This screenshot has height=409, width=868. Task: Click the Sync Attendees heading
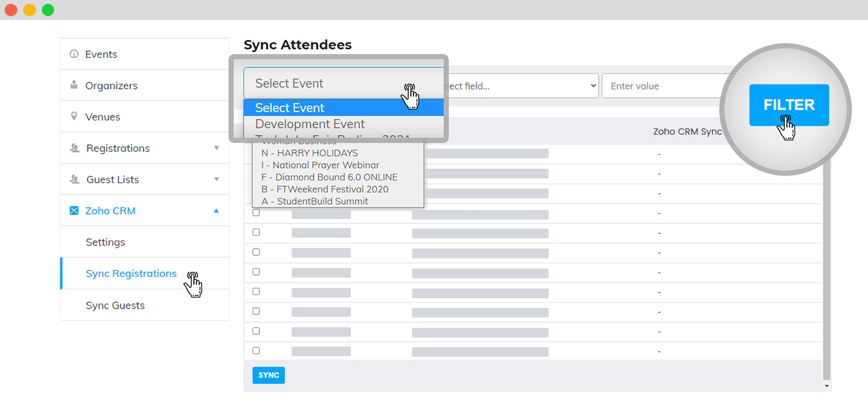click(297, 44)
